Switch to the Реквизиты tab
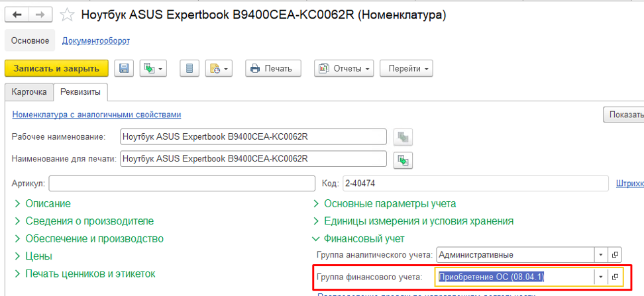Image resolution: width=644 pixels, height=296 pixels. [81, 92]
